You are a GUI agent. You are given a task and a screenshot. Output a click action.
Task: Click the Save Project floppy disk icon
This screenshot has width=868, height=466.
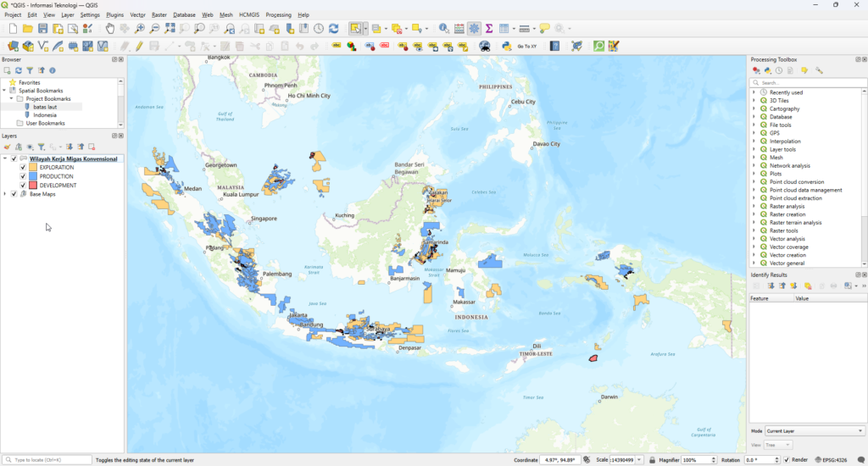coord(42,29)
